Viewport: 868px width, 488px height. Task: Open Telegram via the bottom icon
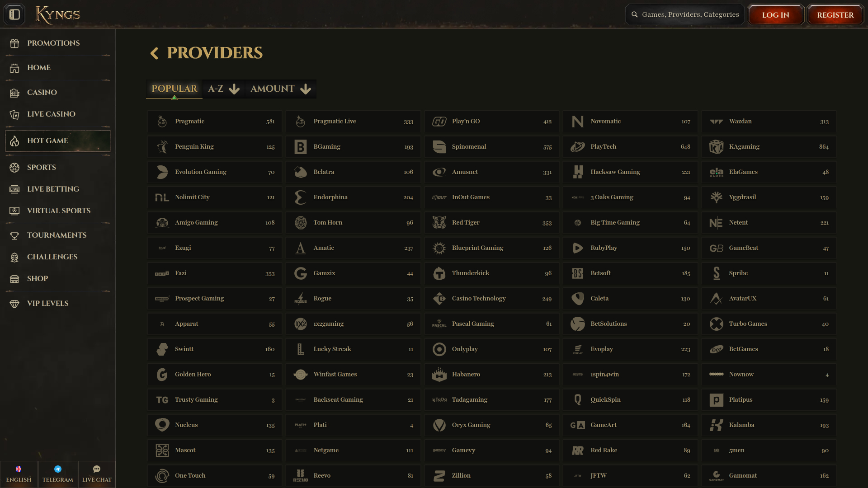(x=58, y=469)
